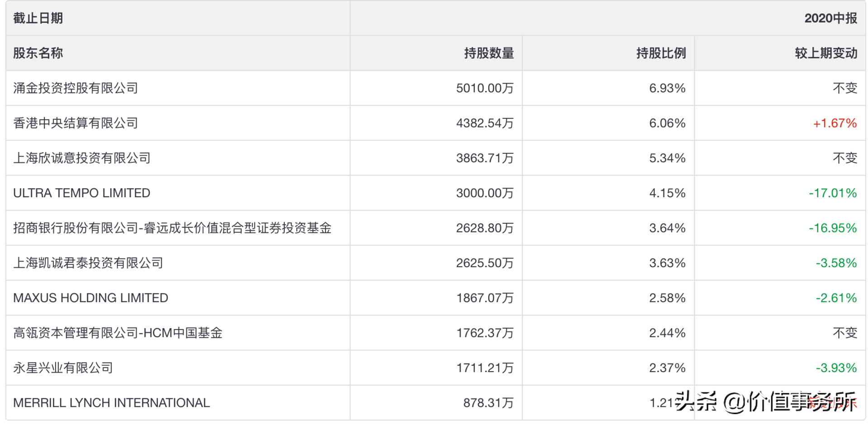Click the 2020中报 header label
This screenshot has width=868, height=425.
tap(830, 18)
